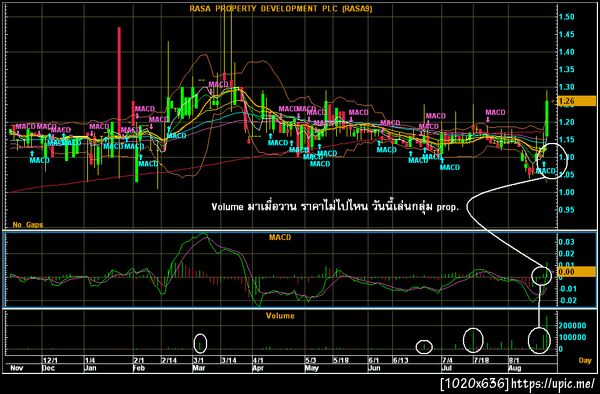This screenshot has height=394, width=600.
Task: Click the 1.45 price axis label
Action: (566, 34)
